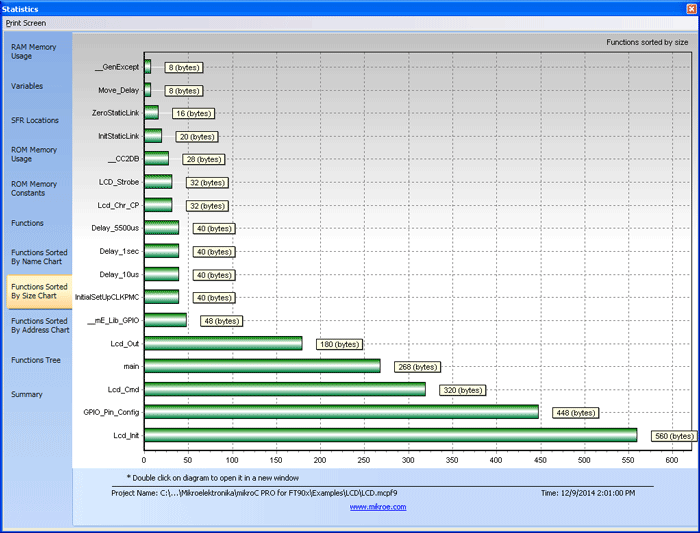Viewport: 700px width, 533px height.
Task: Select SFR Locations in sidebar
Action: [x=35, y=121]
